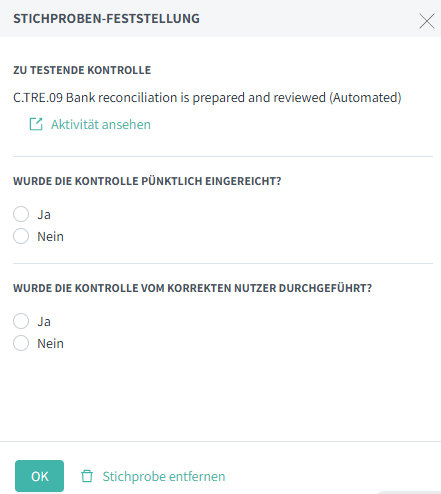Click the external-link icon beside Aktivität ansehen

[x=36, y=124]
